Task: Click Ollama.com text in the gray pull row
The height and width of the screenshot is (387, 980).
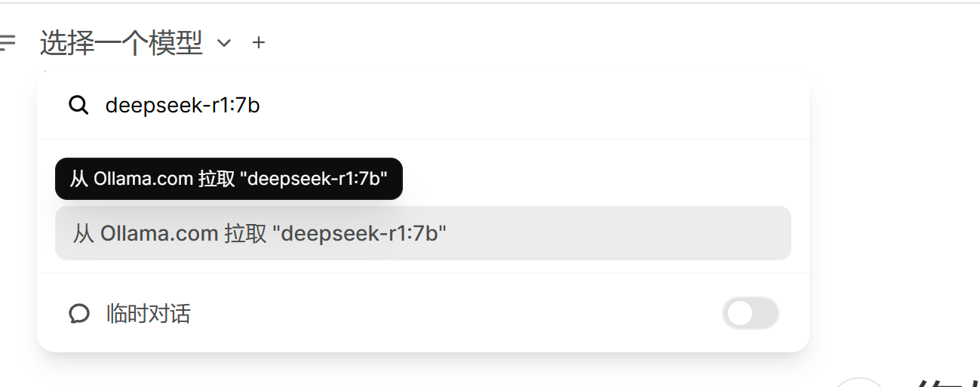Action: coord(159,234)
